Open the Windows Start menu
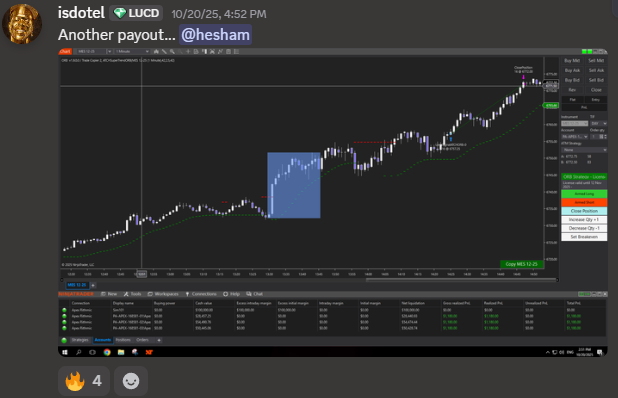Image resolution: width=618 pixels, height=398 pixels. click(x=65, y=352)
